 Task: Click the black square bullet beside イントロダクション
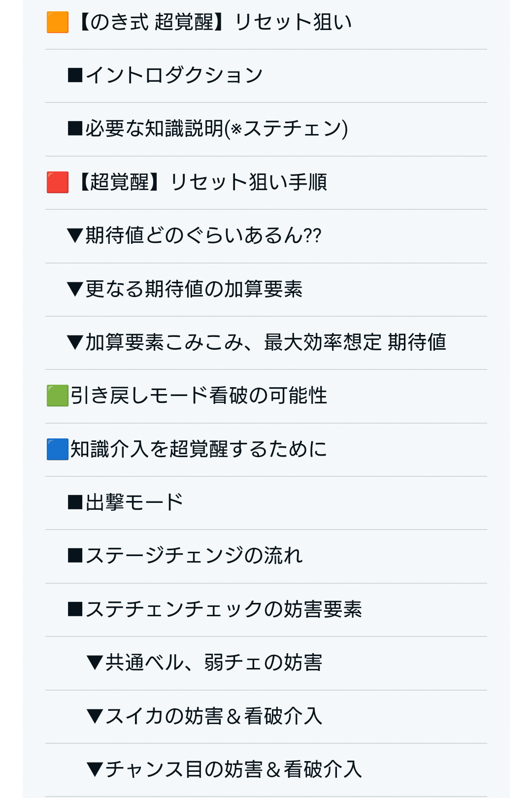(75, 75)
